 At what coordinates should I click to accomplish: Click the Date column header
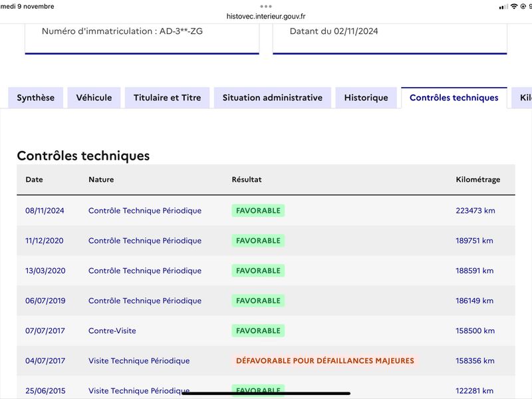coord(35,180)
